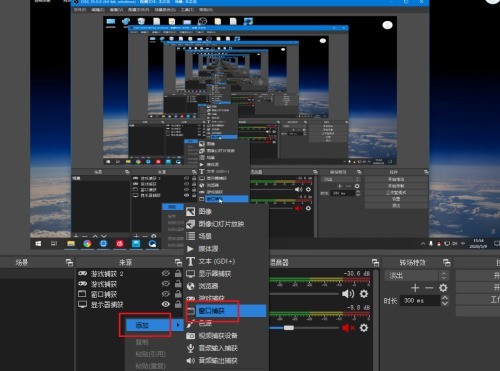Click the monitor icon of 显示器捕获 source row

click(82, 304)
